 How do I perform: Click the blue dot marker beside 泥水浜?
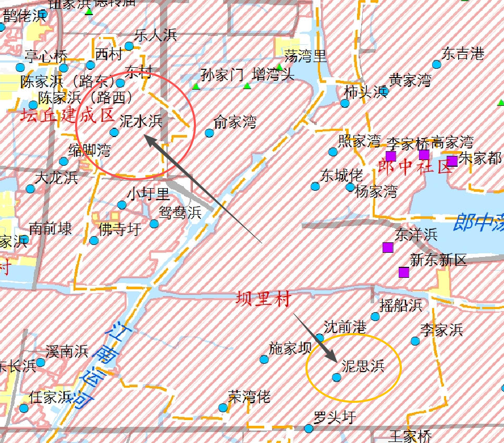[114, 132]
